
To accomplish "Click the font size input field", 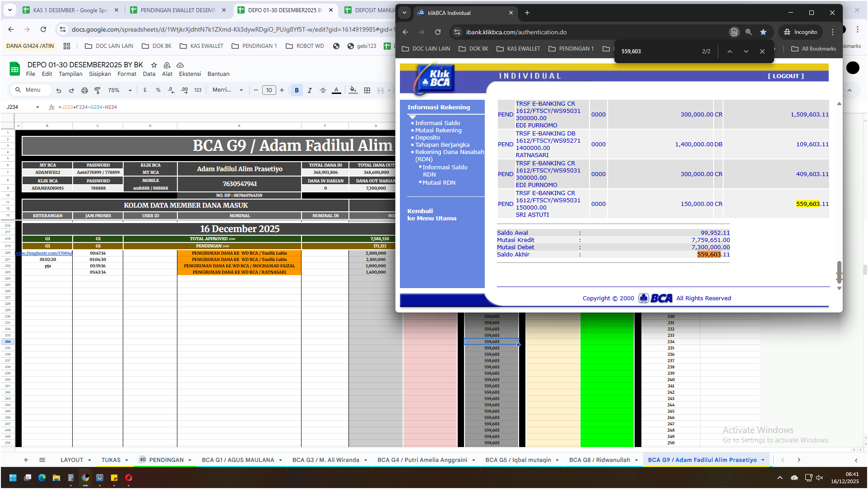I will [269, 90].
